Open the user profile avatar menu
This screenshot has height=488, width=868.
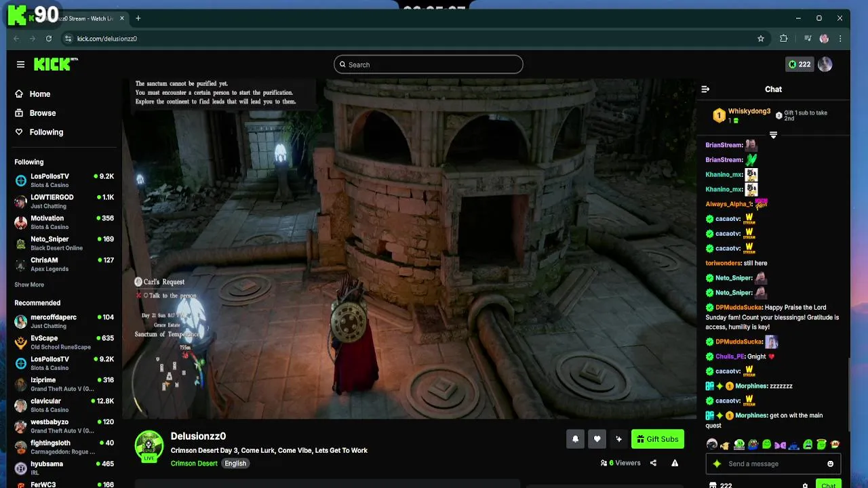pyautogui.click(x=825, y=64)
